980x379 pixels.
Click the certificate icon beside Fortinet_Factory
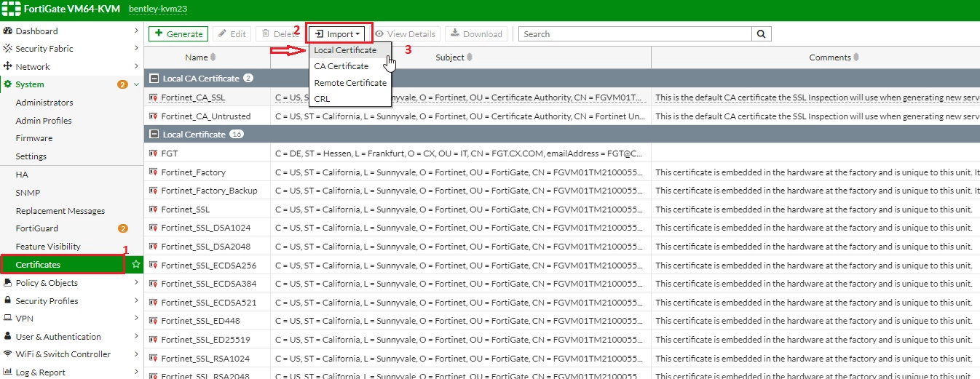(x=154, y=172)
